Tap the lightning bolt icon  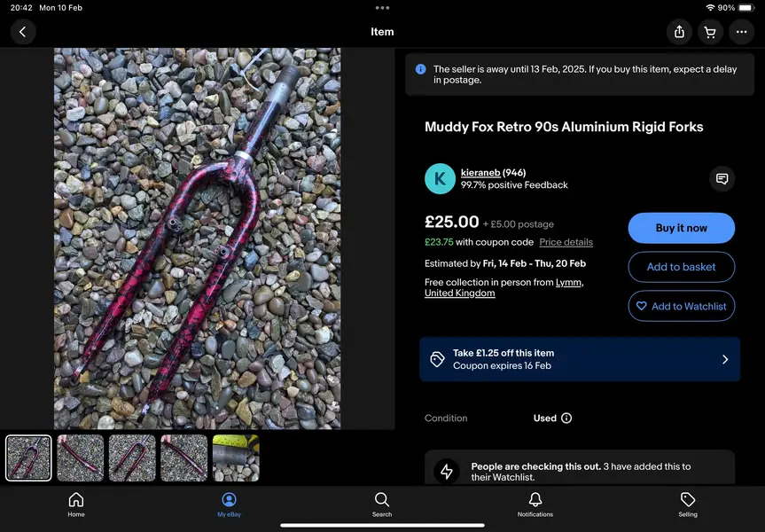[x=447, y=472]
